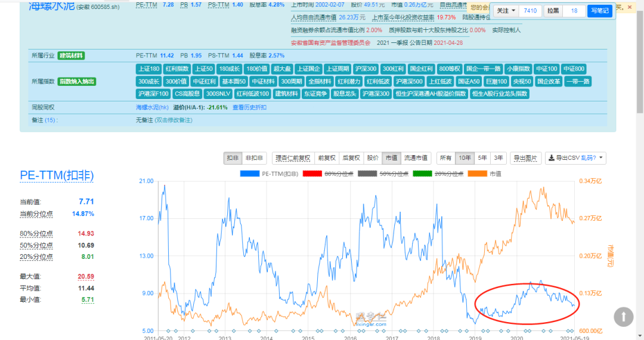The image size is (644, 340).
Task: Select the 5年 time range
Action: point(483,158)
